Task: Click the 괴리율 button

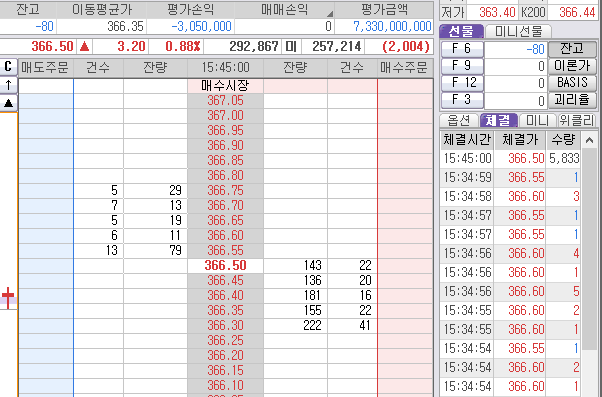Action: coord(572,99)
